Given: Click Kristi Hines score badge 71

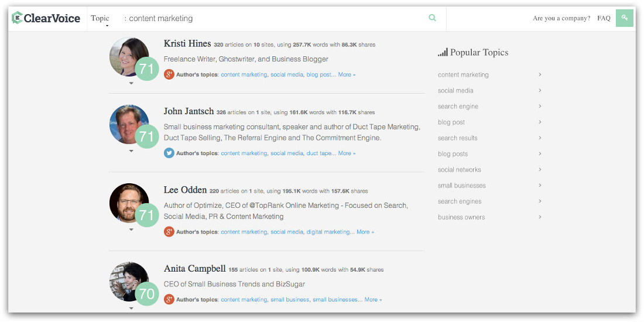Looking at the screenshot, I should coord(146,68).
